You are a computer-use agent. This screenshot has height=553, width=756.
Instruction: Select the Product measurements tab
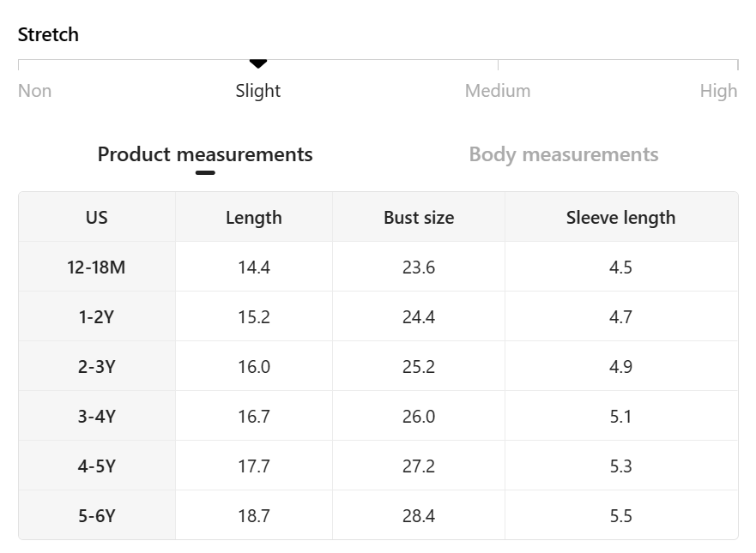pyautogui.click(x=205, y=155)
